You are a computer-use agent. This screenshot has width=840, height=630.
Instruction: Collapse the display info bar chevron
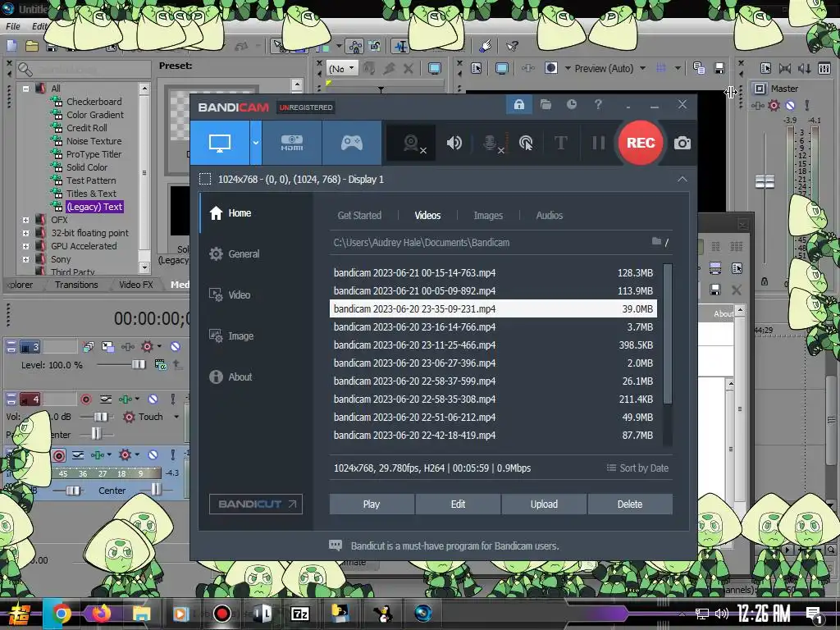pyautogui.click(x=682, y=179)
